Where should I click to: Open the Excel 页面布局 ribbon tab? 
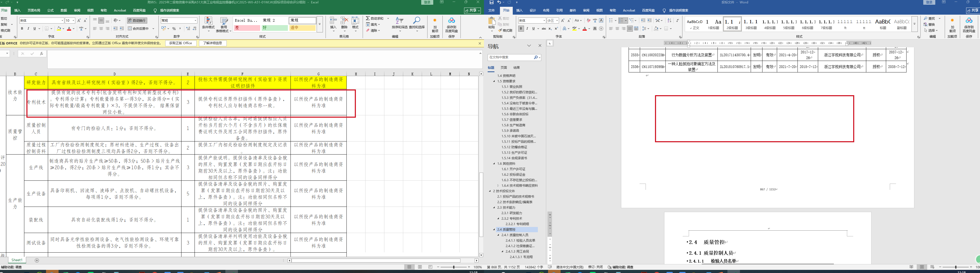coord(34,11)
